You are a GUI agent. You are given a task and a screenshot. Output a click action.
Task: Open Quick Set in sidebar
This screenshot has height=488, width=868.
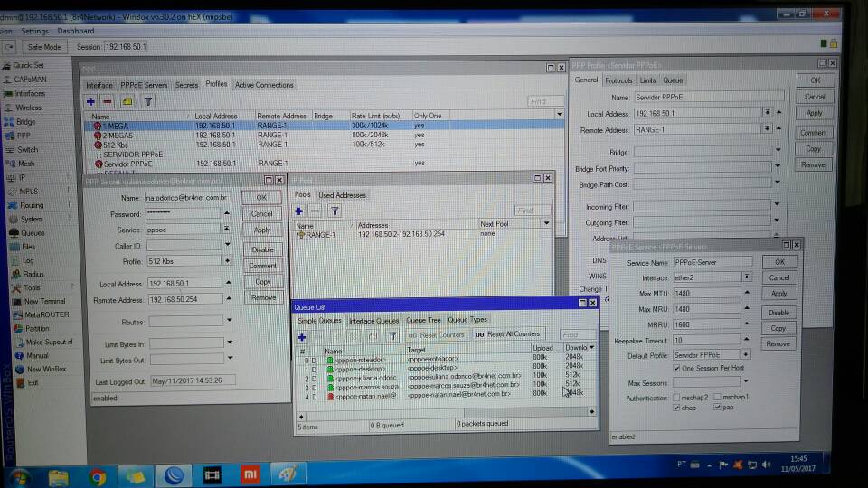28,65
